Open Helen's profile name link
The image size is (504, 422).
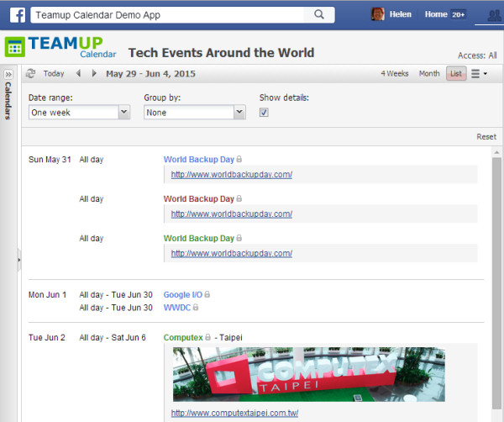[x=401, y=14]
